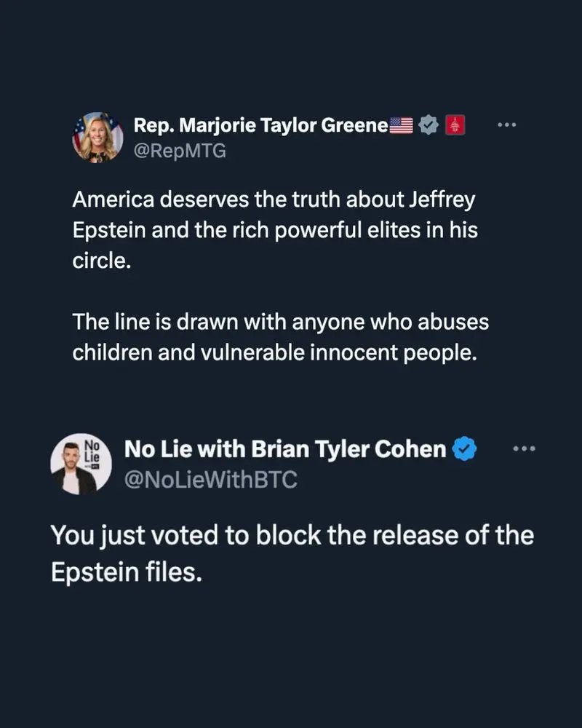Open more options on the RepMTG tweet
The height and width of the screenshot is (728, 582).
click(x=506, y=125)
